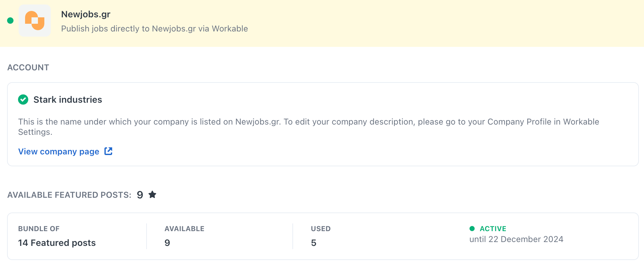Viewport: 644px width, 269px height.
Task: Click the USED column label
Action: point(321,229)
